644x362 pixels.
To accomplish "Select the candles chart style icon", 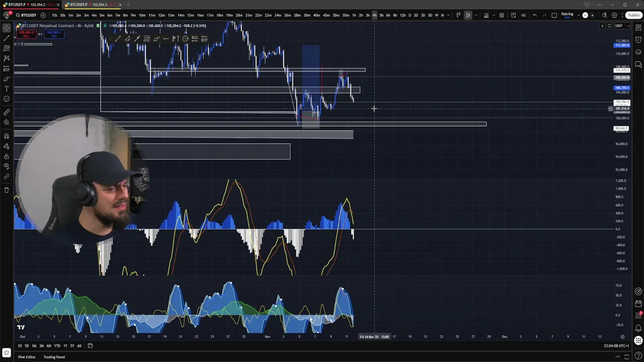I will [x=468, y=15].
